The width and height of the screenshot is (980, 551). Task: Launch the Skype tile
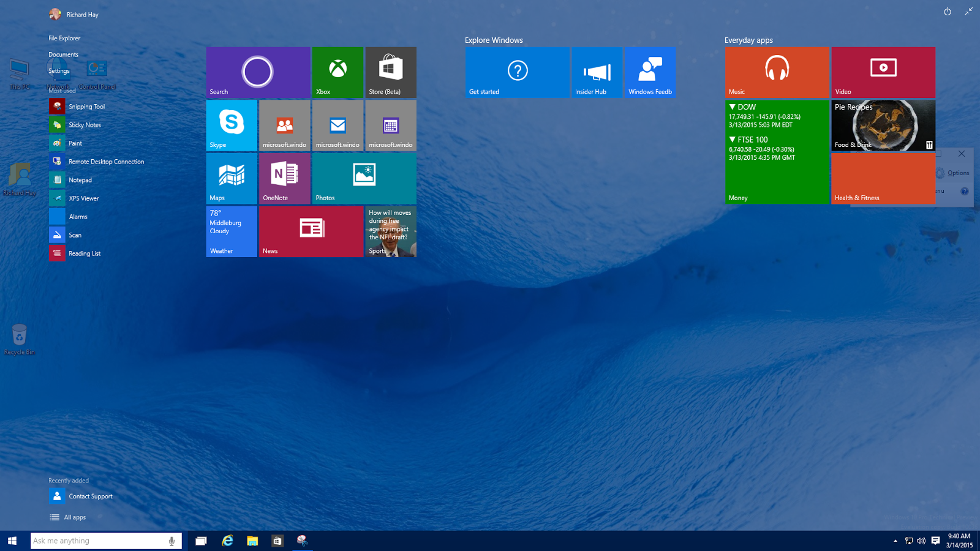point(232,126)
